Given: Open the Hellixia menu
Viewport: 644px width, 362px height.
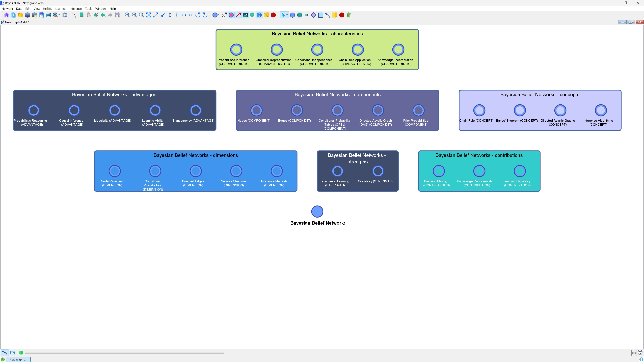Looking at the screenshot, I should tap(47, 9).
